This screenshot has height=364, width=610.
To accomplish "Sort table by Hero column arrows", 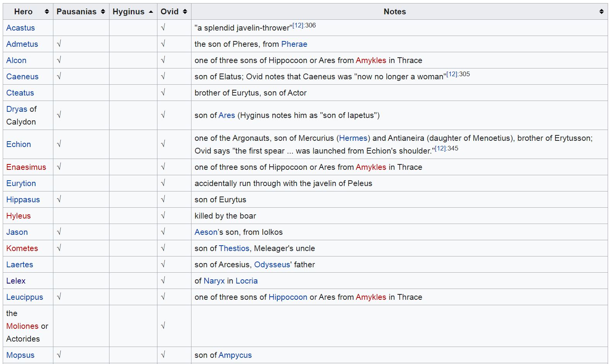I will [47, 12].
